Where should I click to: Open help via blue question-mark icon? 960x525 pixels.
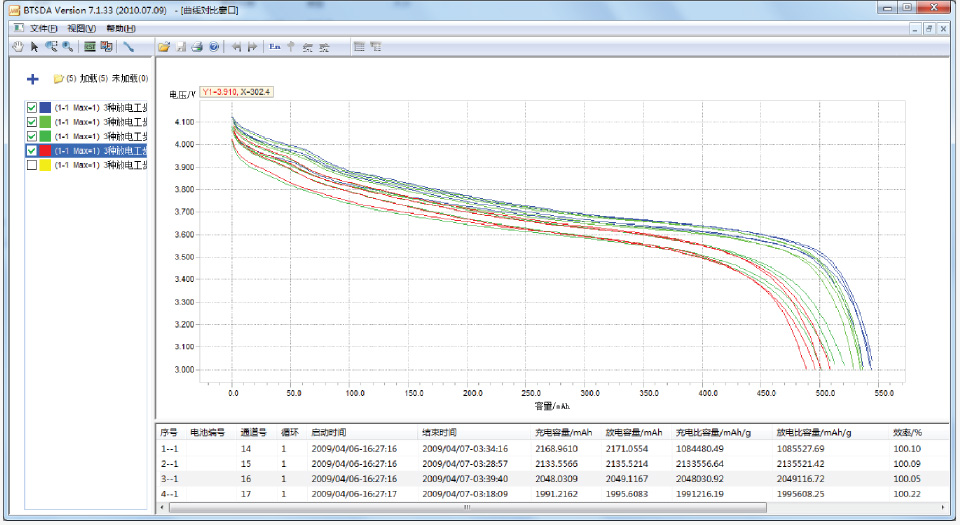pos(214,47)
